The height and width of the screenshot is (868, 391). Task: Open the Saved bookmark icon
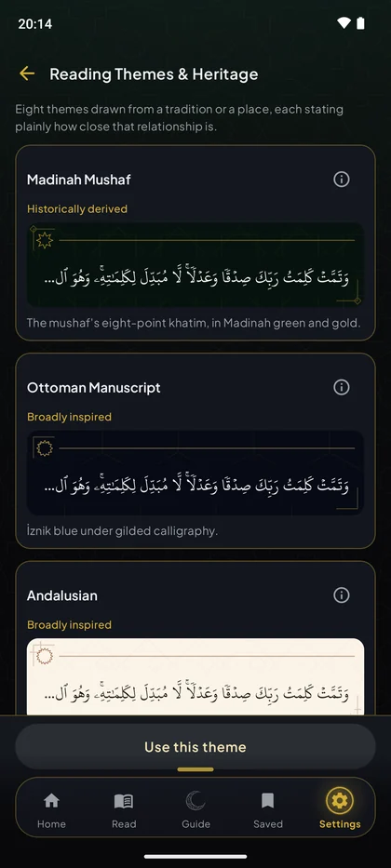coord(267,800)
